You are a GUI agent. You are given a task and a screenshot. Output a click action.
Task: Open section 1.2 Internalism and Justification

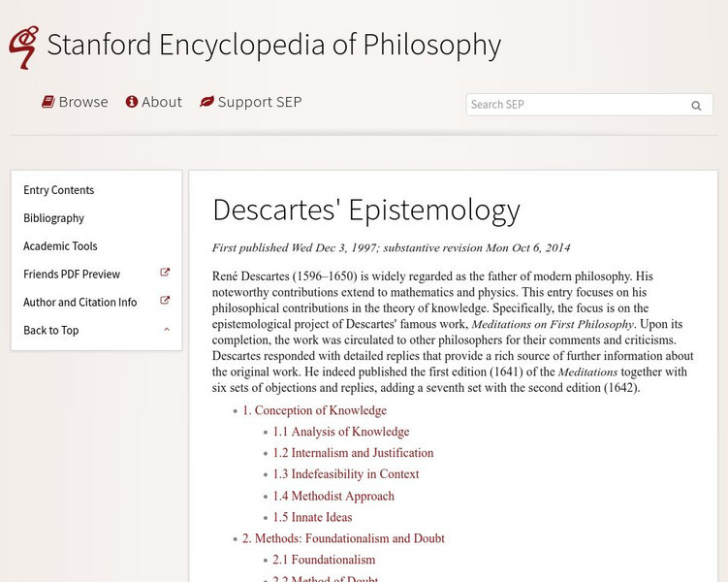(353, 453)
